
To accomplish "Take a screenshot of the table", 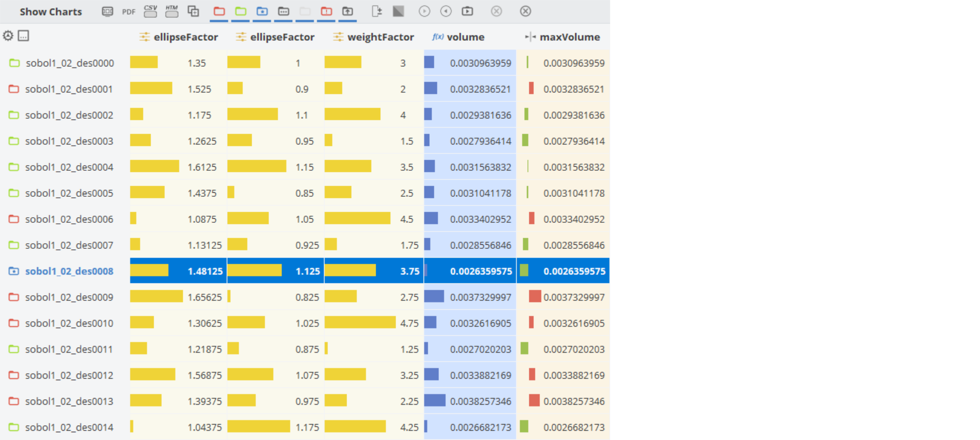I will click(x=107, y=11).
